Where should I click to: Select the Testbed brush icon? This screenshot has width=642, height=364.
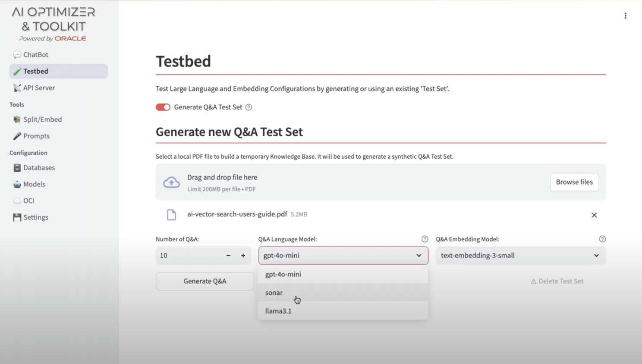click(x=18, y=71)
